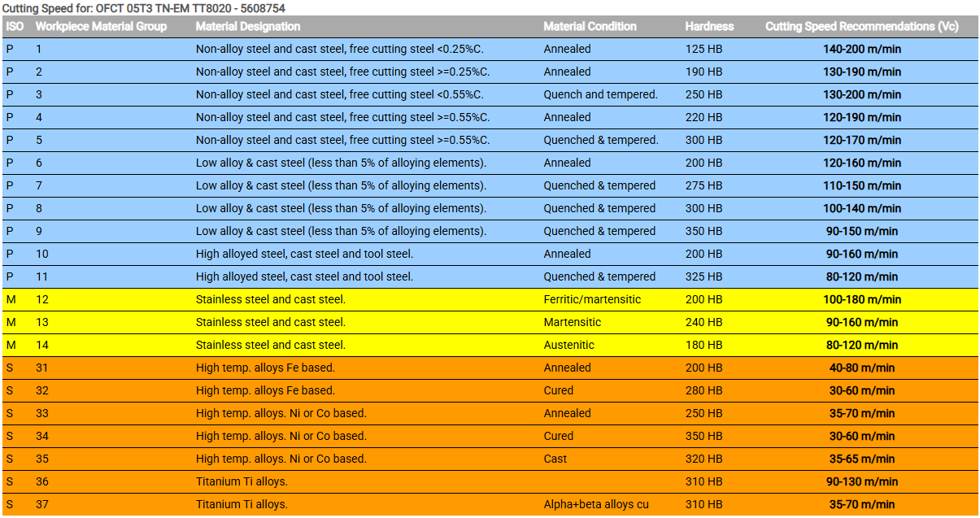The height and width of the screenshot is (518, 980).
Task: Click the Workpiece Material Group column header
Action: [101, 26]
